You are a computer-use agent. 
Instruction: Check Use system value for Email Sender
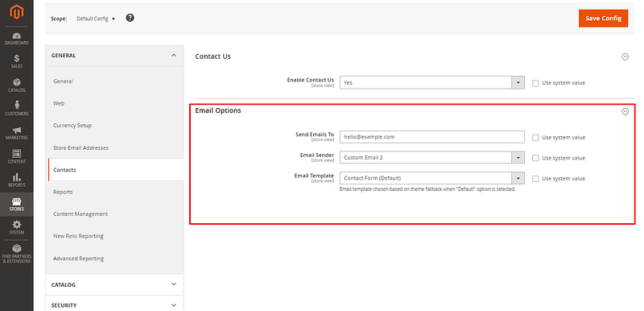535,158
